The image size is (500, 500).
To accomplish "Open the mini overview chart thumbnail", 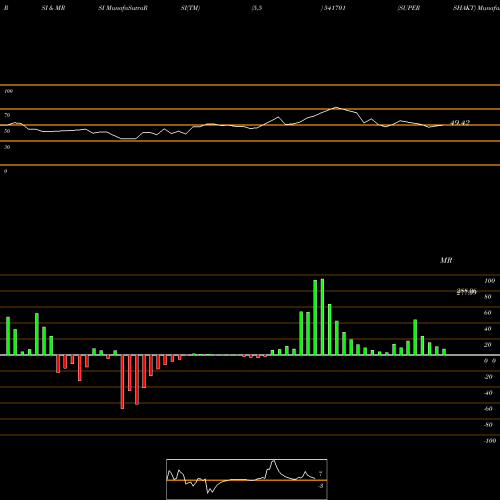I will point(247,479).
